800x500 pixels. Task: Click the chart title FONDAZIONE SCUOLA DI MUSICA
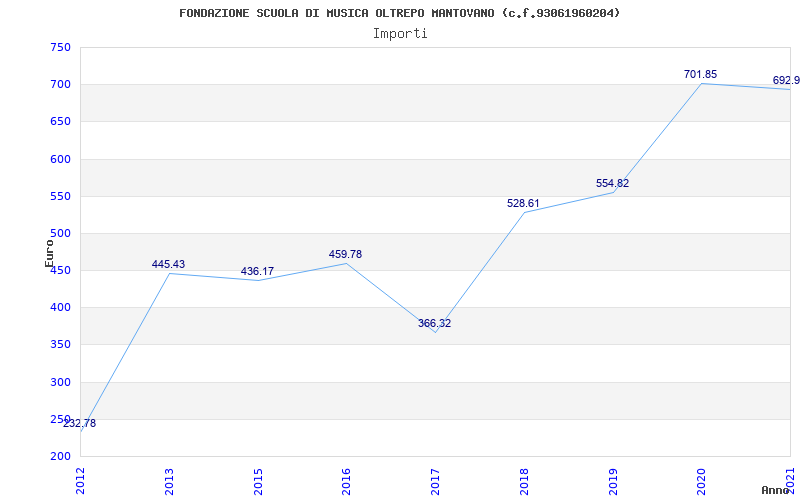(x=400, y=13)
